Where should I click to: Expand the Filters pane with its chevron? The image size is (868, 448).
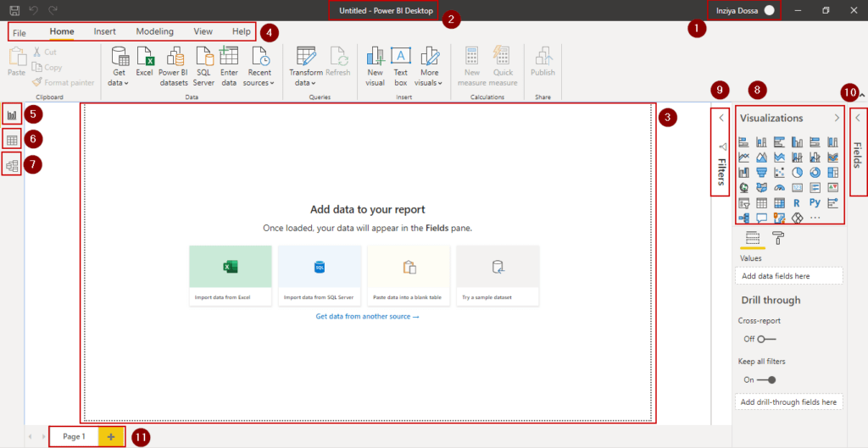(721, 118)
